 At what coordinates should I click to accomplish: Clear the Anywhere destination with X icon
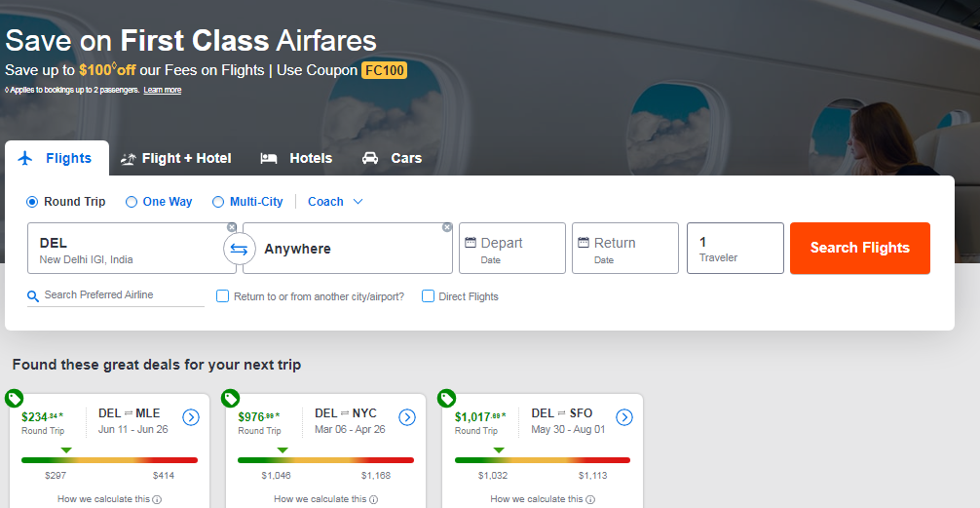click(447, 227)
